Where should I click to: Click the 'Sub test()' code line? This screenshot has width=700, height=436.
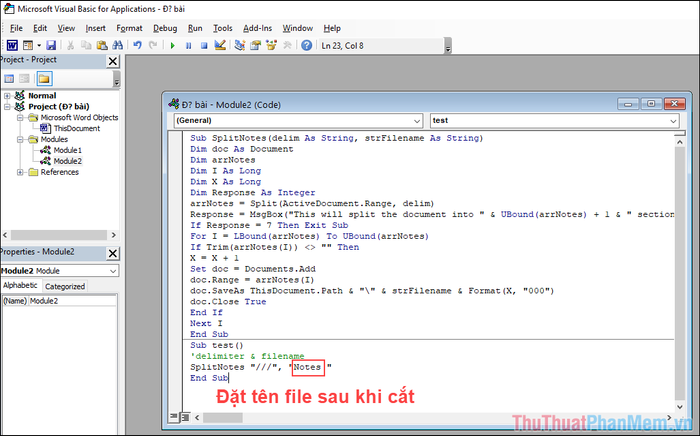coord(217,345)
